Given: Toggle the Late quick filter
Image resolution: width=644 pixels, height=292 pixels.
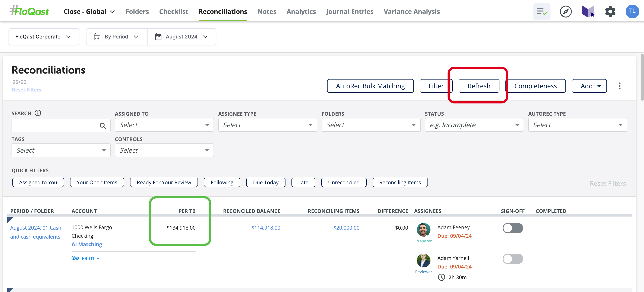Looking at the screenshot, I should click(x=303, y=182).
